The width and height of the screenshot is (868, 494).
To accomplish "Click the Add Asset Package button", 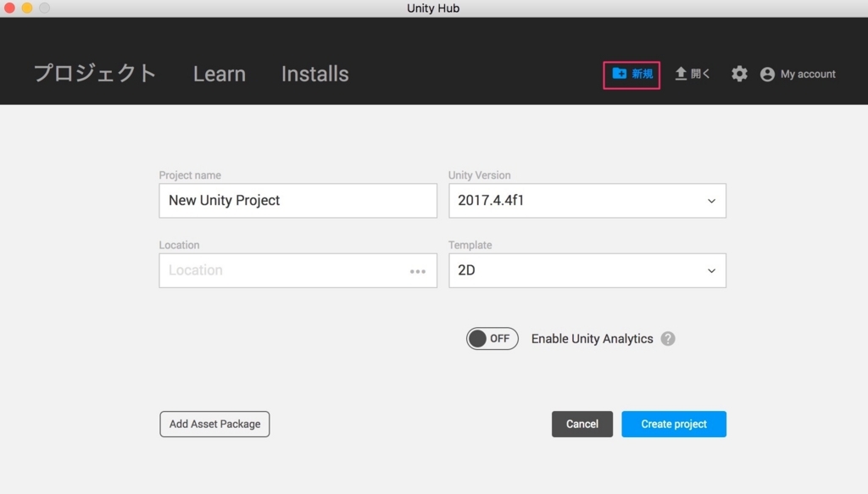I will [x=214, y=424].
